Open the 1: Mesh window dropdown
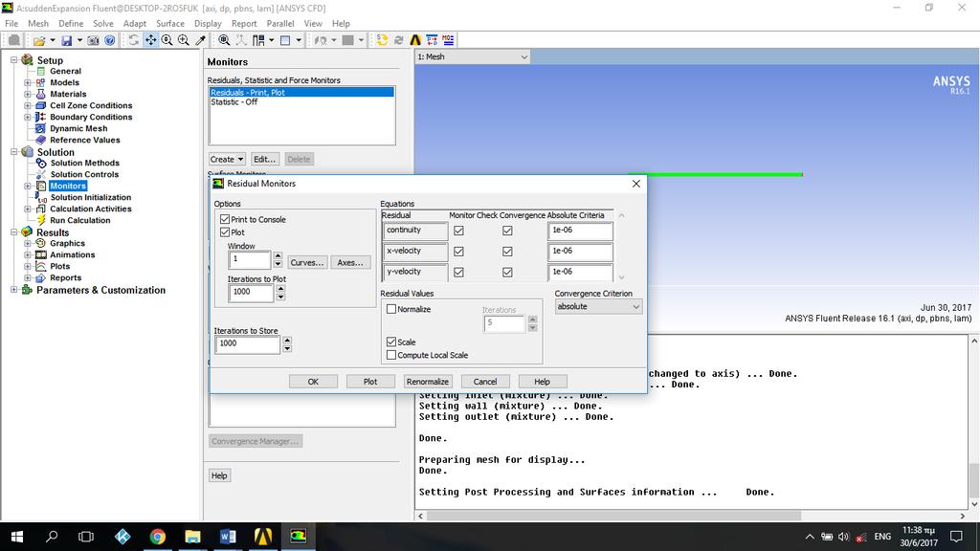This screenshot has height=551, width=980. (x=473, y=56)
